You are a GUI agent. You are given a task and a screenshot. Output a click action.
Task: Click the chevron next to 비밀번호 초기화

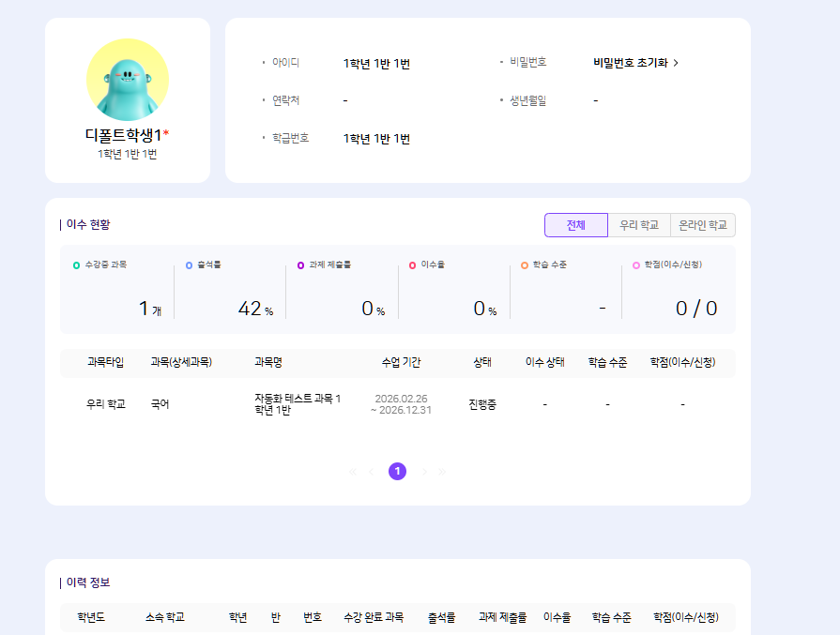(x=676, y=63)
